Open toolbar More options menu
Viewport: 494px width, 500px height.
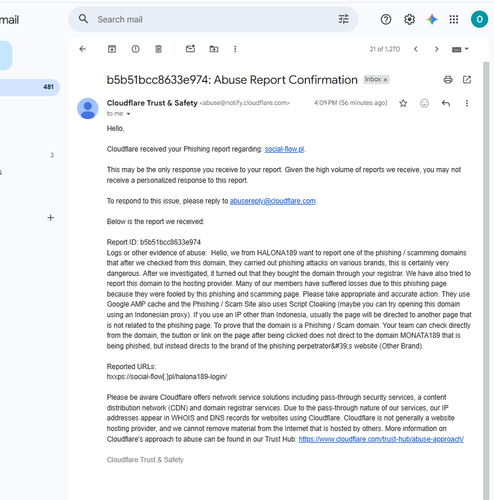tap(235, 49)
